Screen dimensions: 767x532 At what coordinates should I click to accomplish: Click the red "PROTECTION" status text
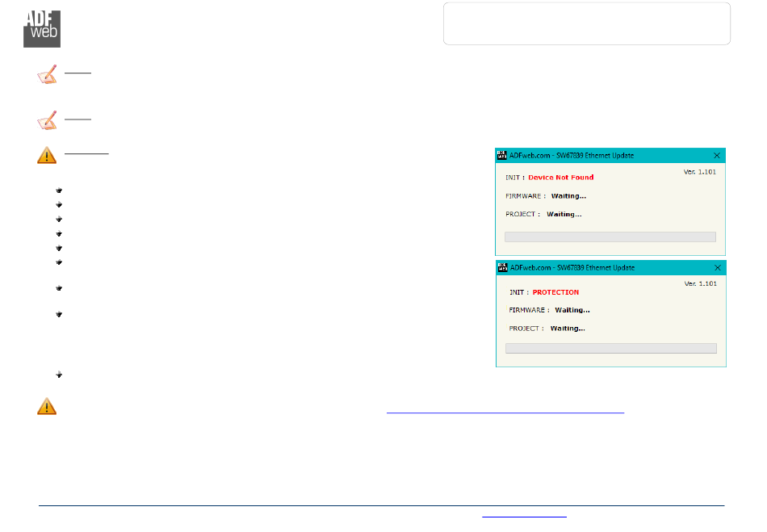click(x=555, y=292)
